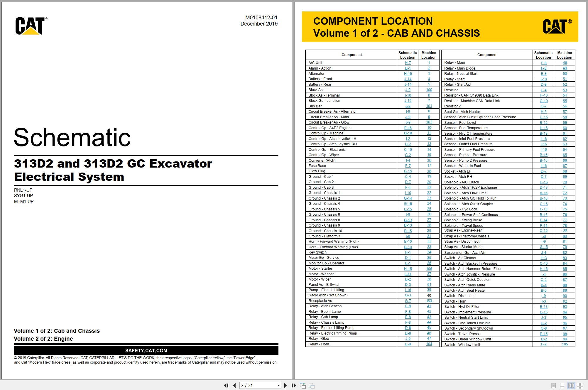Click schematic link J-9 for Relay - Glow
Viewport: 588px width, 390px height.
click(408, 339)
